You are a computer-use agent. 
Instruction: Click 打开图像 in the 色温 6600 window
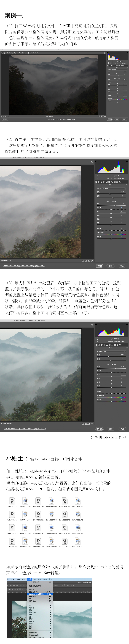[99, 266]
